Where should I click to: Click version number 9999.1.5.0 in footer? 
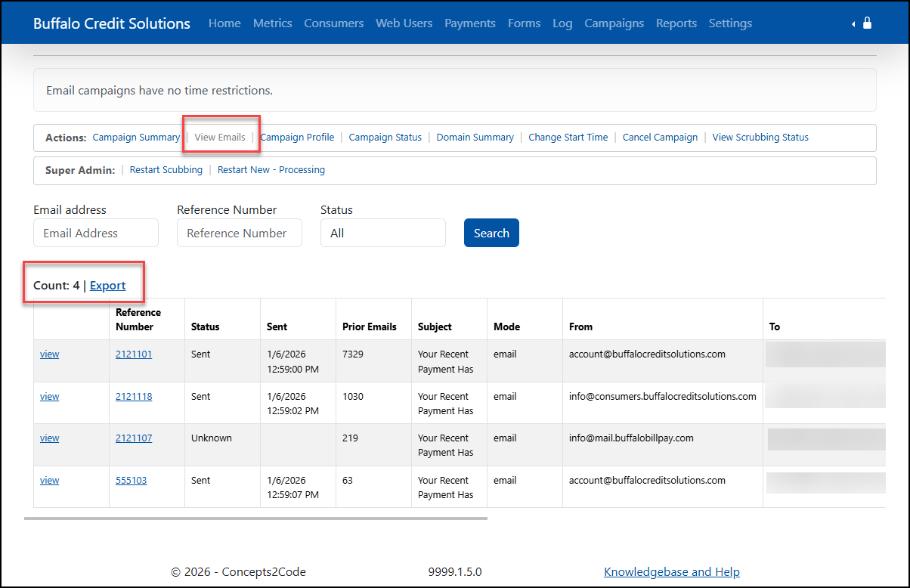[x=455, y=572]
